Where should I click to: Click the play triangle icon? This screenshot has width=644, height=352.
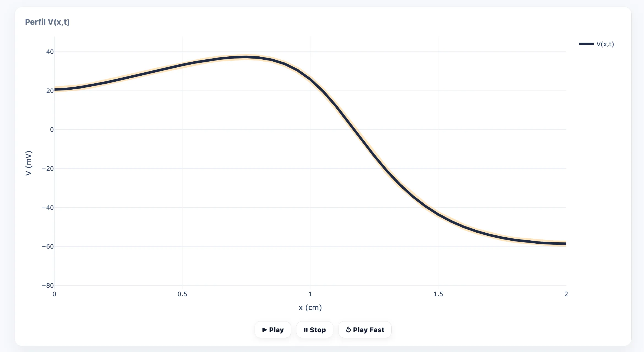tap(264, 330)
